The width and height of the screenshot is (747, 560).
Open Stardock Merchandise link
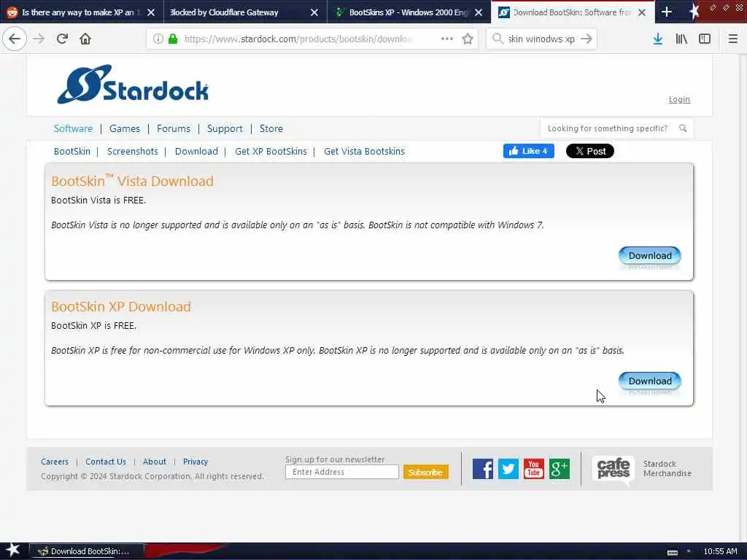[x=667, y=469]
